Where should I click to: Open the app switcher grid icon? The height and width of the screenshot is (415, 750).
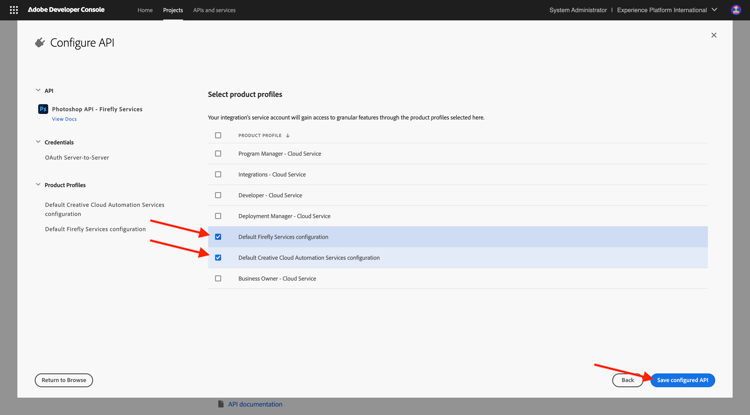(14, 10)
